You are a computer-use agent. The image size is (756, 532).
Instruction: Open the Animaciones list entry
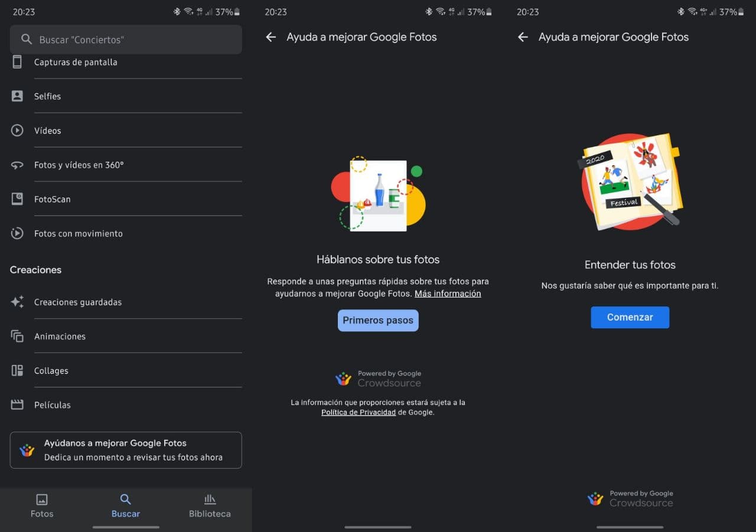click(60, 337)
